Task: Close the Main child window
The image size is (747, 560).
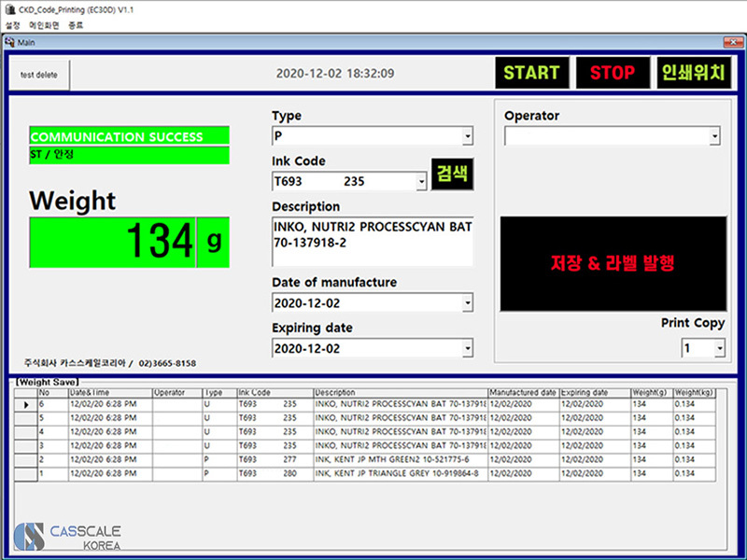Action: click(733, 41)
